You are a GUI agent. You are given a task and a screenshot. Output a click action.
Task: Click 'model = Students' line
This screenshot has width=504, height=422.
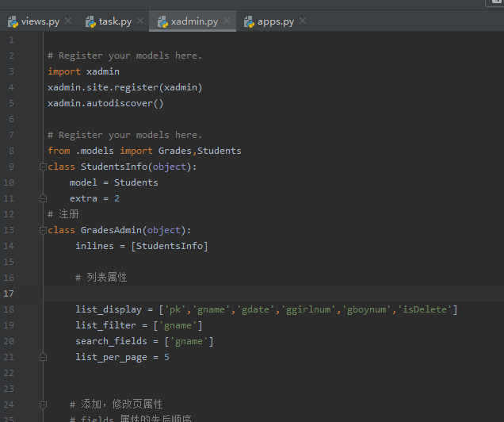tap(114, 182)
